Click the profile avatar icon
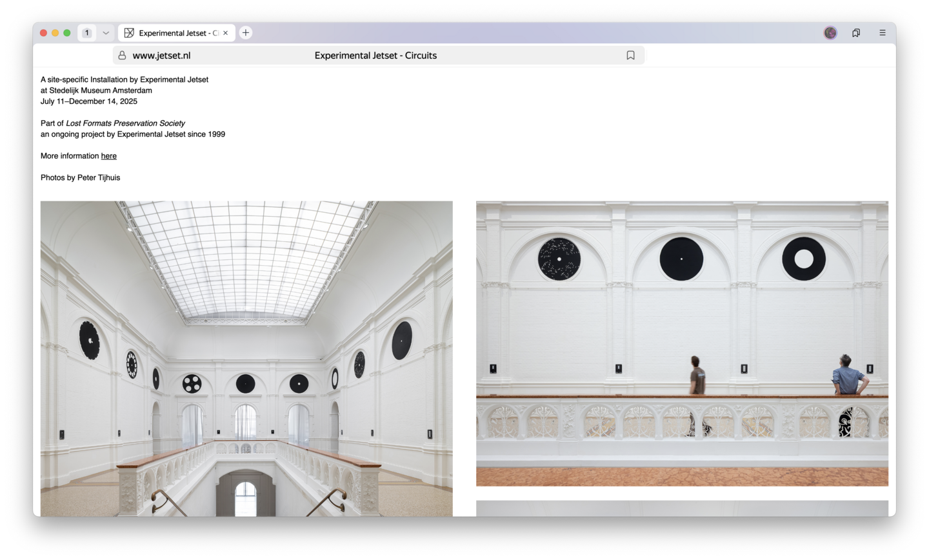The height and width of the screenshot is (560, 929). click(x=830, y=33)
